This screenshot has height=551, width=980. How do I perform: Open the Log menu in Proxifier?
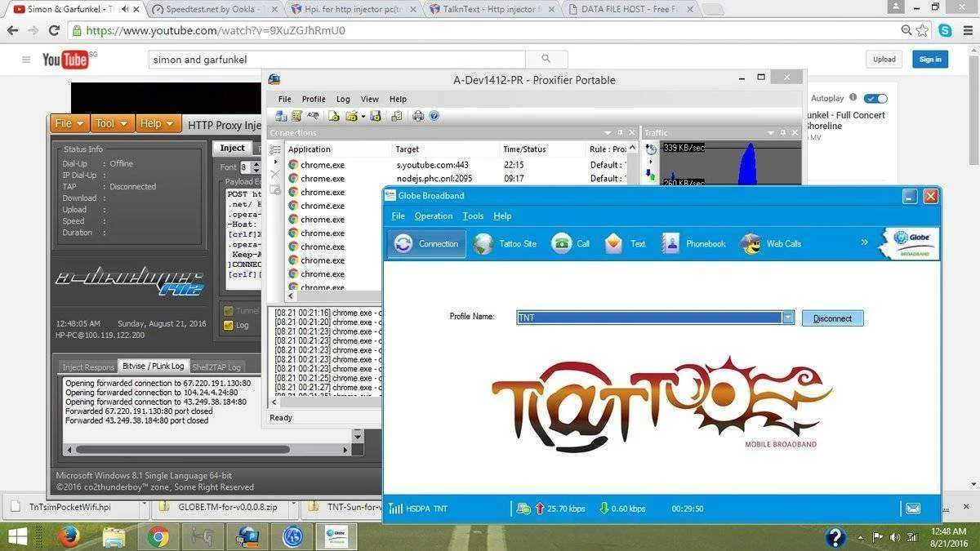pyautogui.click(x=343, y=99)
